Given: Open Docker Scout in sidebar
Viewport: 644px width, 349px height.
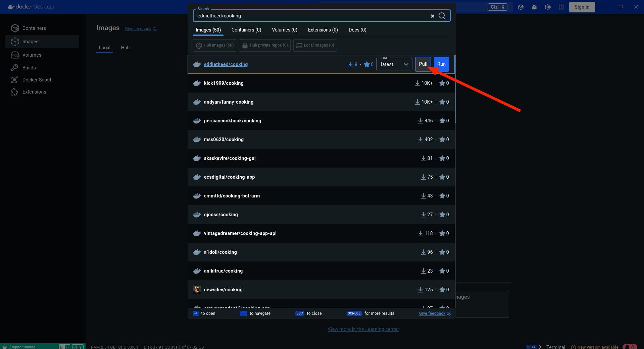Looking at the screenshot, I should 42,80.
